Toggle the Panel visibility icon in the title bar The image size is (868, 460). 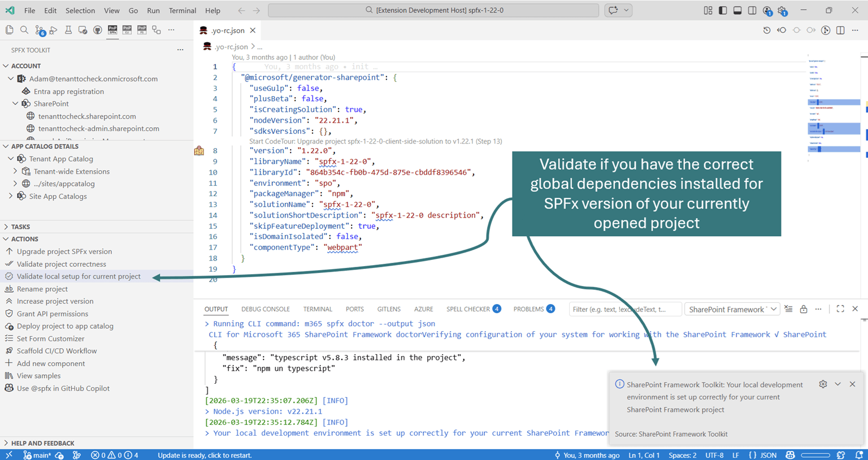pyautogui.click(x=737, y=10)
